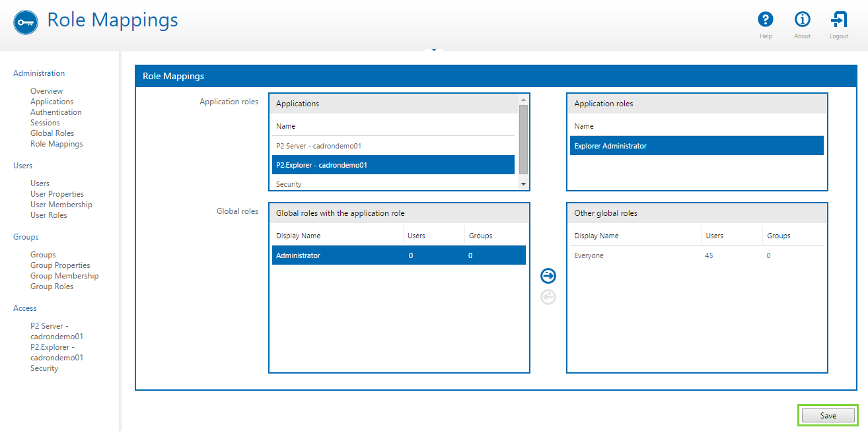Open Group Properties in sidebar
This screenshot has width=868, height=431.
60,265
